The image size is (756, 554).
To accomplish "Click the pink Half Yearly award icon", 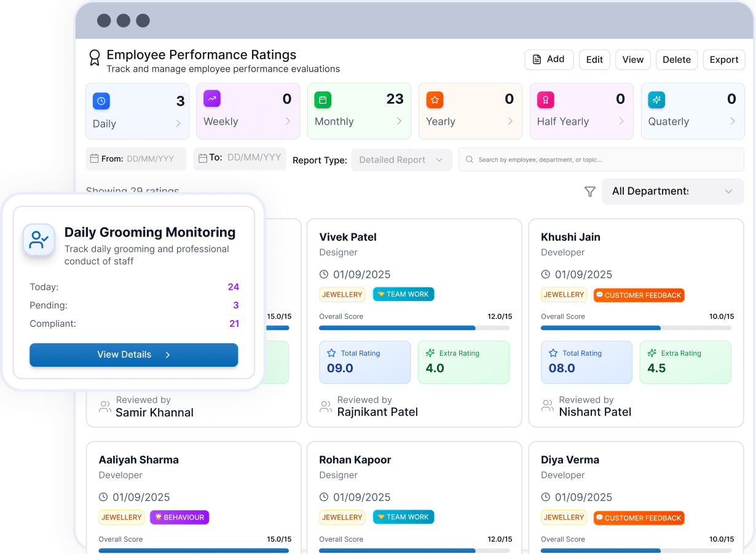I will coord(545,99).
